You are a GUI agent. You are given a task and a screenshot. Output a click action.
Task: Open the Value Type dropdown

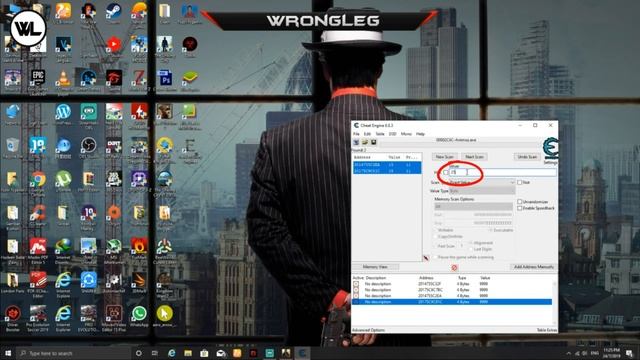[482, 191]
